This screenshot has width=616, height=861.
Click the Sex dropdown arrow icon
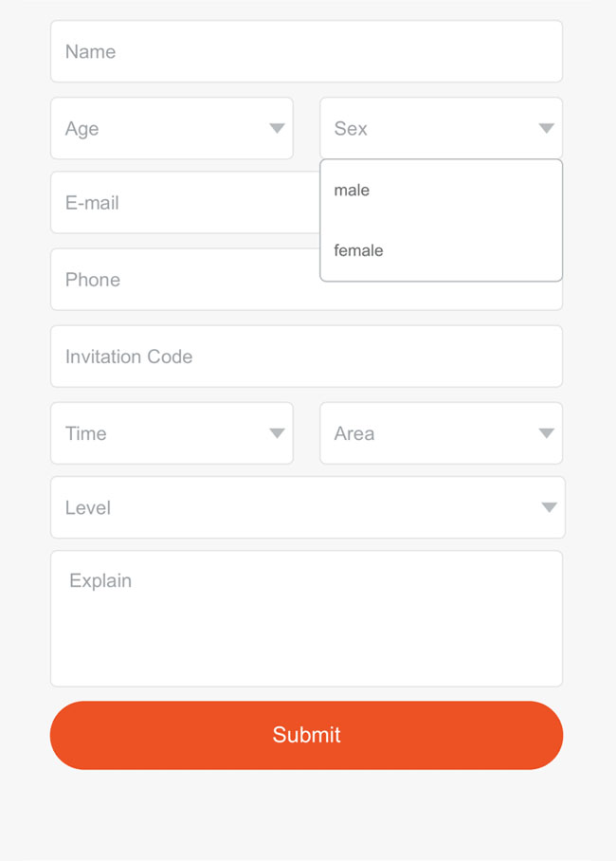546,128
